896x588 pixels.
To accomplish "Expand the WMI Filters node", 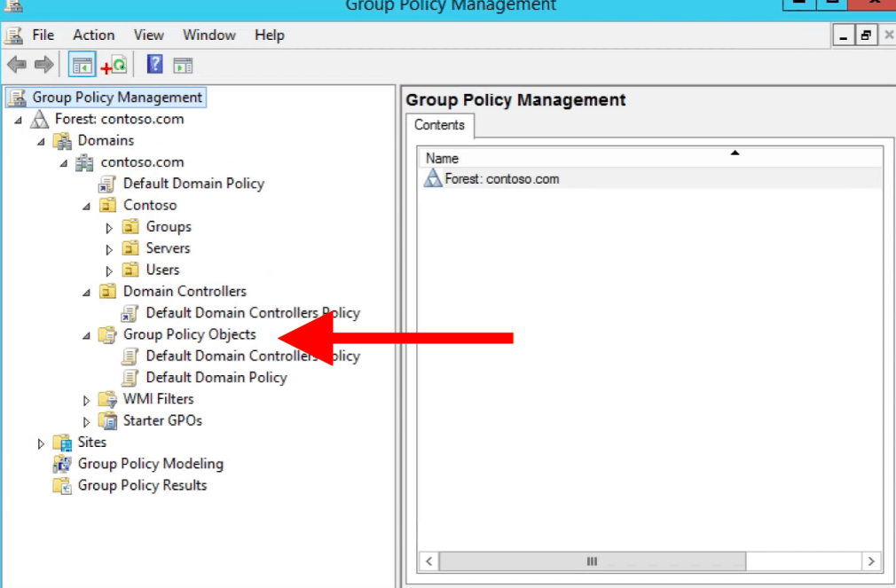I will point(86,401).
